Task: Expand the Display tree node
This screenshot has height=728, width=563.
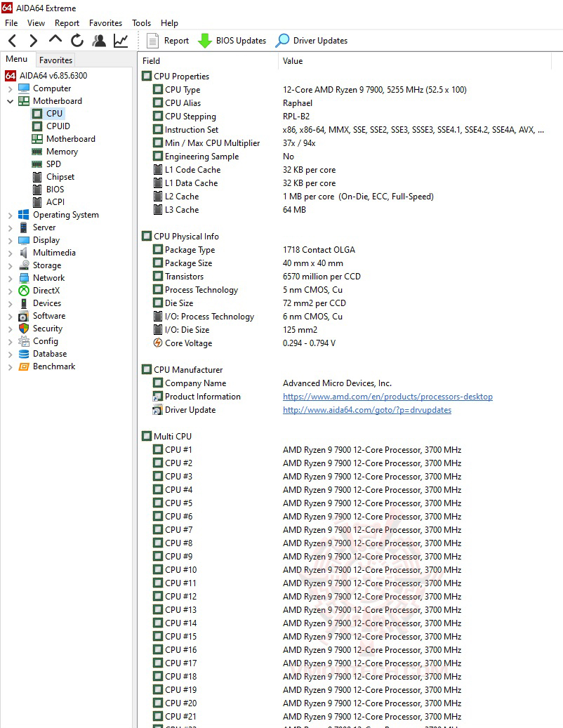Action: [x=11, y=241]
